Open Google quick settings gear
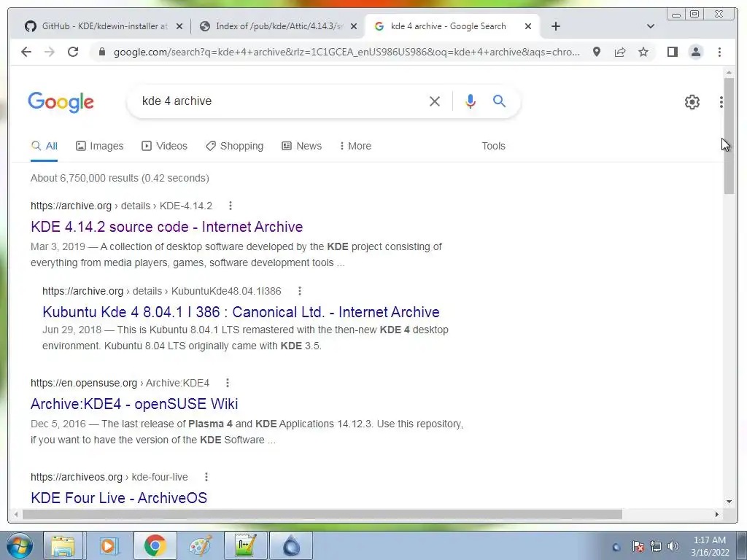Screen dimensions: 747x560 [x=692, y=102]
